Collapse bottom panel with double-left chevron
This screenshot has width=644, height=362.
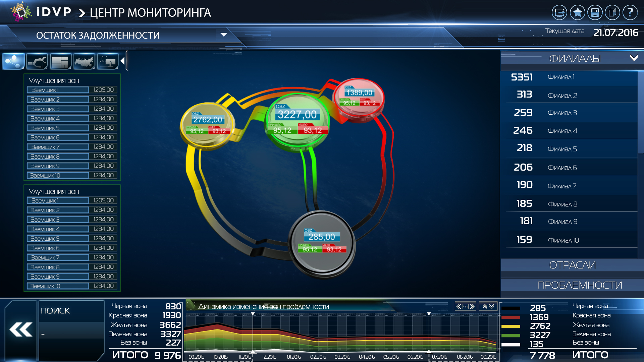(21, 330)
